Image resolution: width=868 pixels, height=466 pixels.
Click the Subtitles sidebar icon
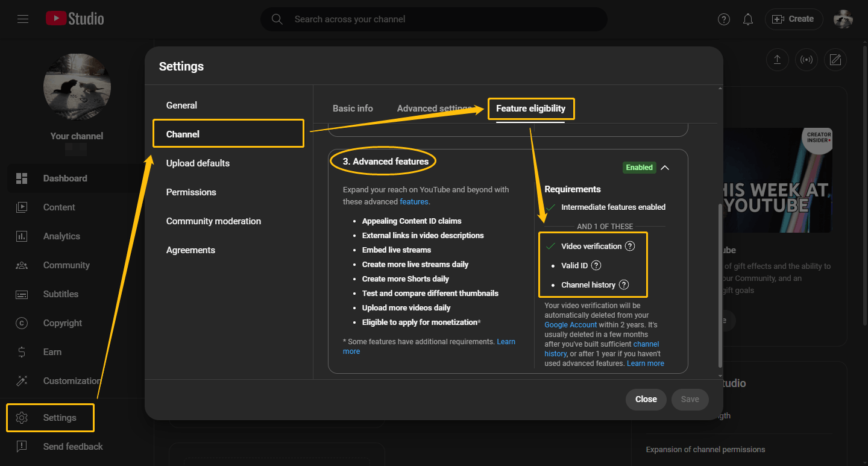point(22,294)
